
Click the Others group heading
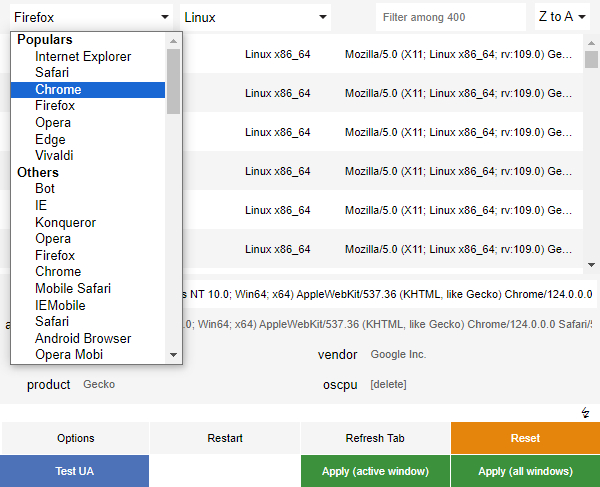(x=38, y=173)
